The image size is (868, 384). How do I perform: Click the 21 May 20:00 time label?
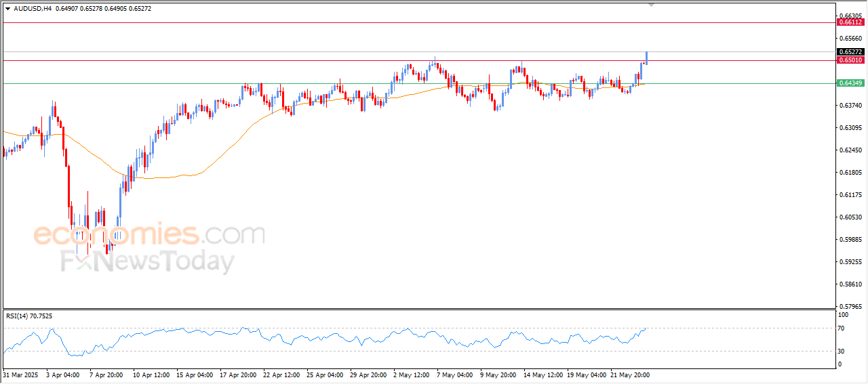[629, 374]
